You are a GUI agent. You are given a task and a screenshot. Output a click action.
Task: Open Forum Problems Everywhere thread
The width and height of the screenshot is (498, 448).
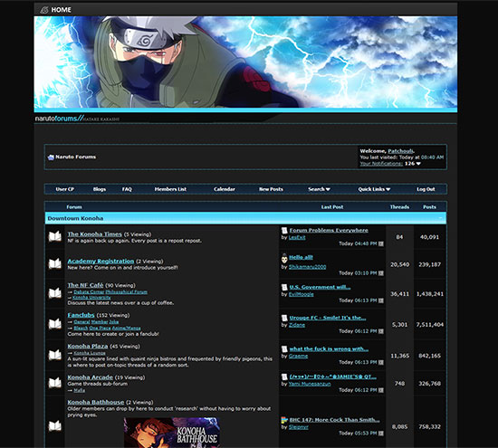tap(329, 230)
